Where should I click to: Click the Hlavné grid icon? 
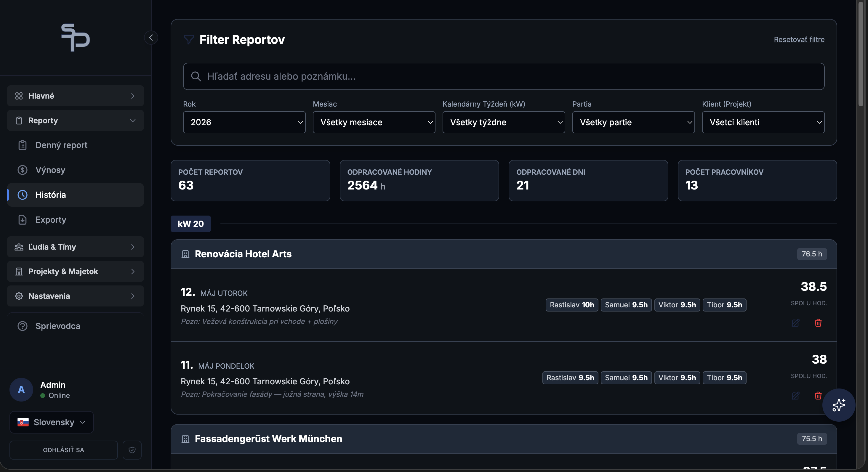pyautogui.click(x=19, y=96)
